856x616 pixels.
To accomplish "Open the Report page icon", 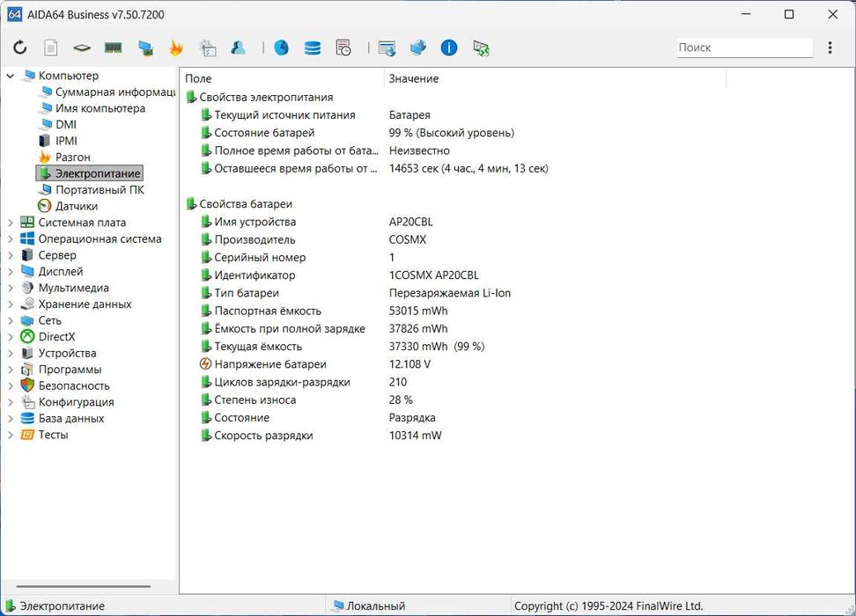I will point(51,48).
